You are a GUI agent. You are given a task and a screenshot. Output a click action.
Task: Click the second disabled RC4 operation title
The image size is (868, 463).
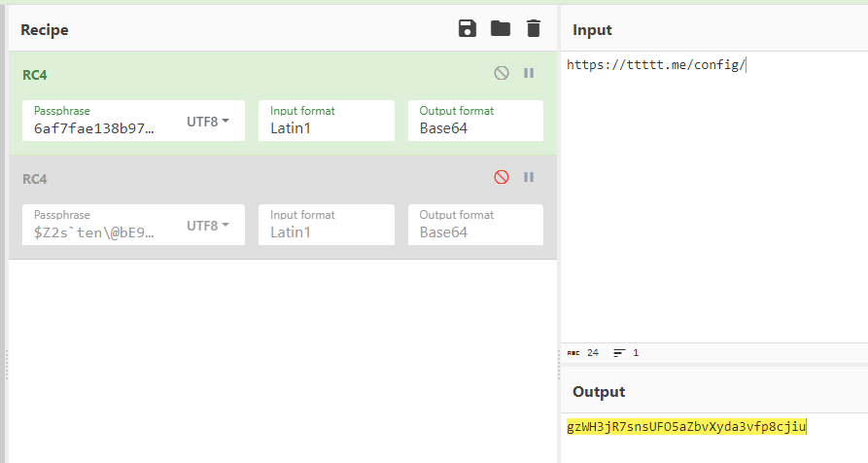coord(35,179)
